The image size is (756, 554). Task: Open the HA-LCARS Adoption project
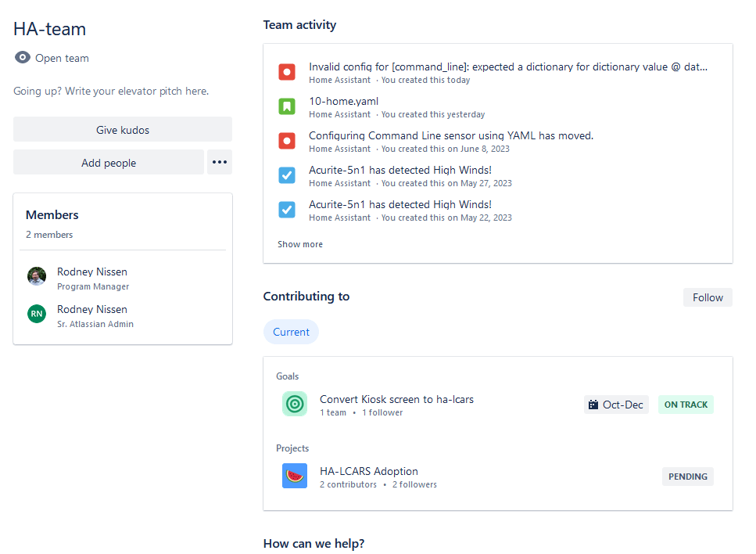click(369, 471)
